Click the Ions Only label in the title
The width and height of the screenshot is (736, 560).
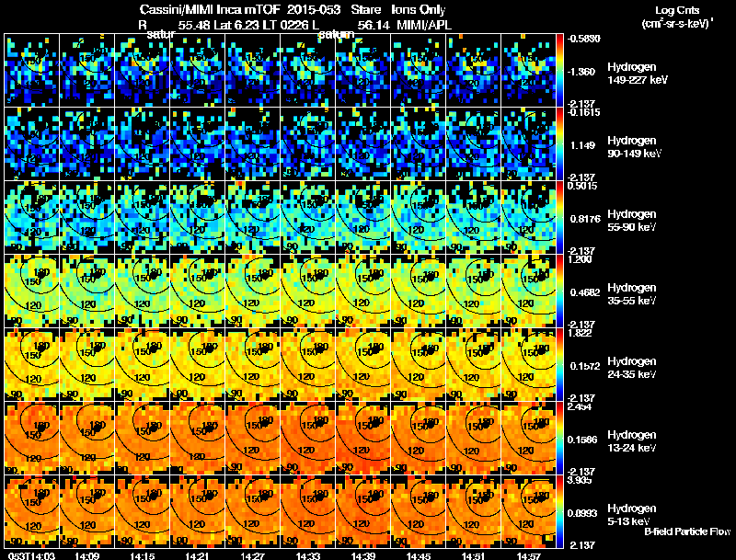click(419, 10)
